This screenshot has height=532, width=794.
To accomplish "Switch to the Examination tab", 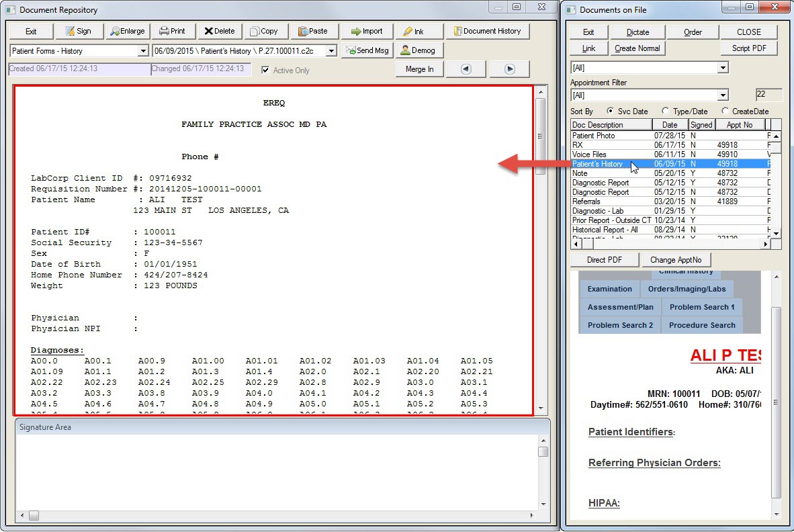I will tap(610, 289).
